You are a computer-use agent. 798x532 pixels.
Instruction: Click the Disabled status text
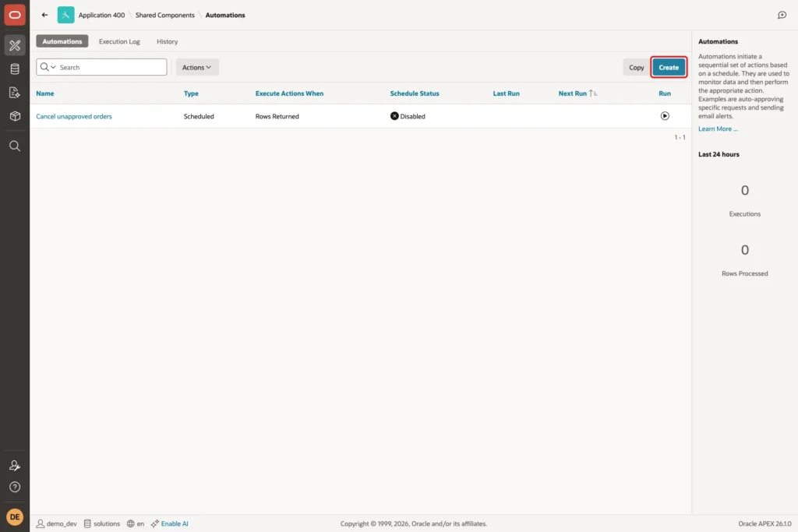point(412,116)
